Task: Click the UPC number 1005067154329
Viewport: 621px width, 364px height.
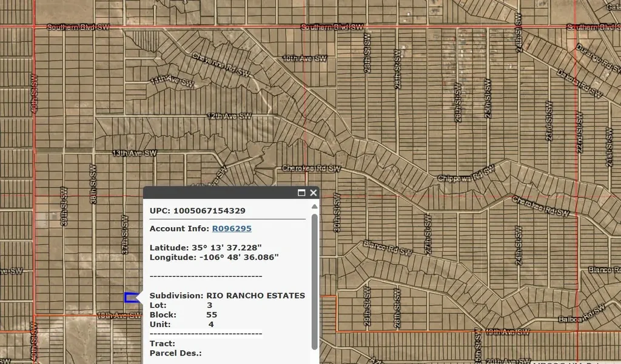Action: (x=209, y=211)
